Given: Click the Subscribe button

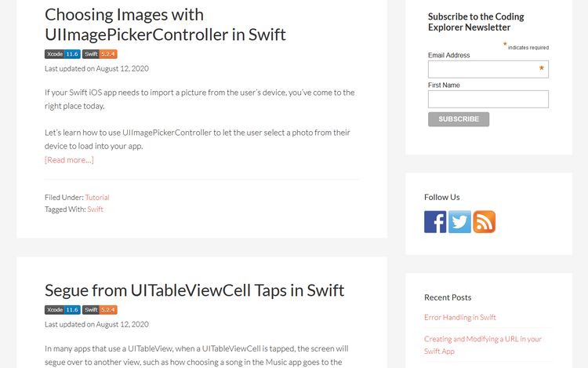Looking at the screenshot, I should [x=459, y=119].
